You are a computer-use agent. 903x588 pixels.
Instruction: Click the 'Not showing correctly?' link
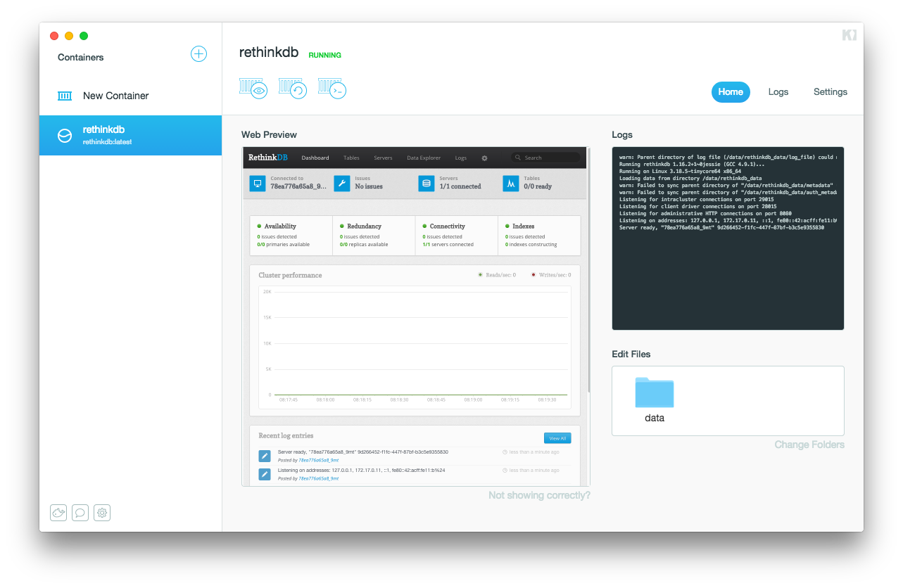(539, 495)
